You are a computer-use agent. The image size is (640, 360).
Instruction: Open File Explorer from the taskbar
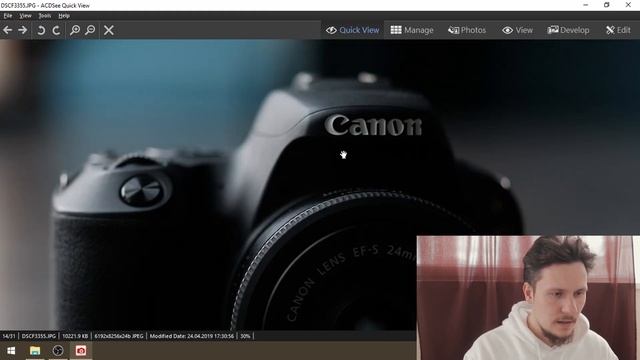35,351
